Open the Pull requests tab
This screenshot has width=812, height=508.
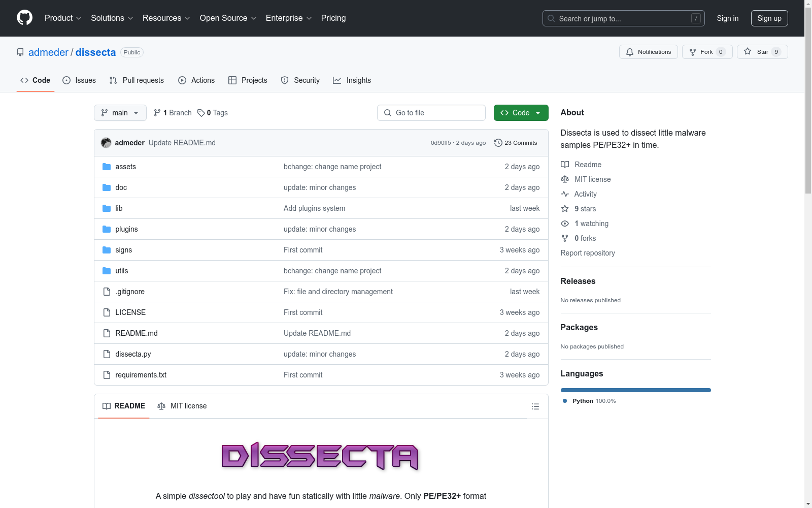137,80
